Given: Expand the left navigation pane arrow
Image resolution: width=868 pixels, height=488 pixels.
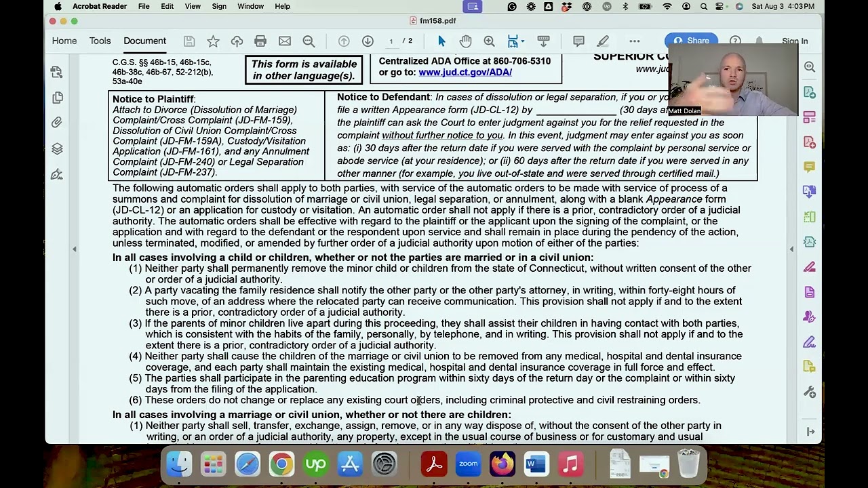Looking at the screenshot, I should point(75,249).
